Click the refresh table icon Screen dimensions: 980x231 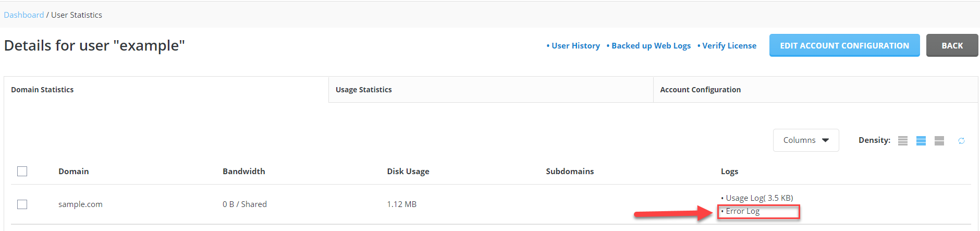tap(961, 141)
